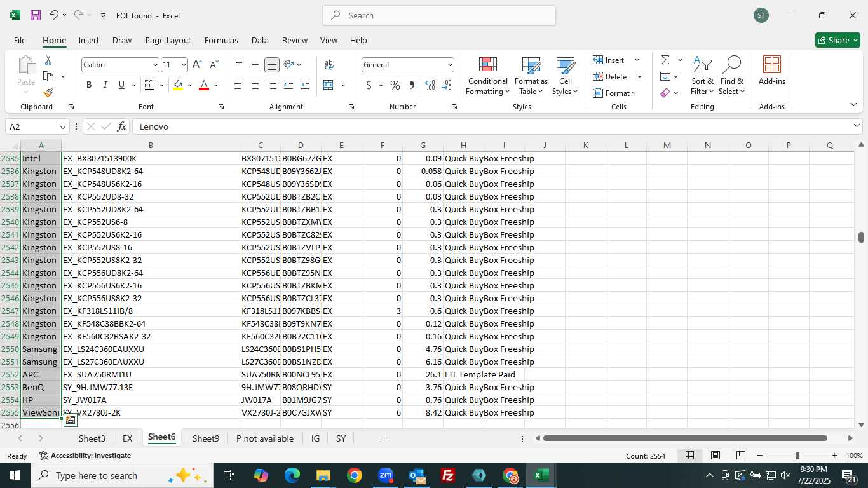The width and height of the screenshot is (868, 488).
Task: Open the Cell Styles gallery
Action: (565, 76)
